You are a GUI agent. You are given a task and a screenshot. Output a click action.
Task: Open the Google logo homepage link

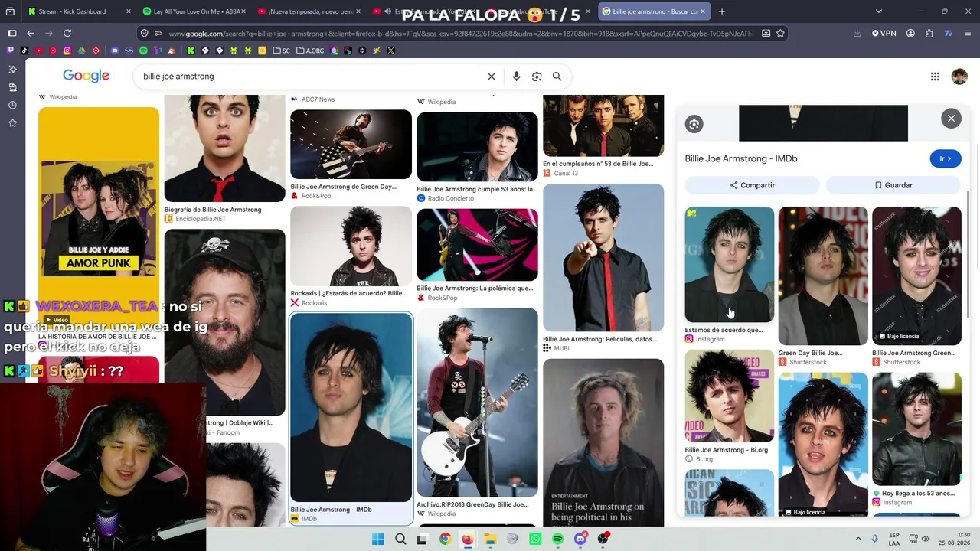[x=86, y=76]
